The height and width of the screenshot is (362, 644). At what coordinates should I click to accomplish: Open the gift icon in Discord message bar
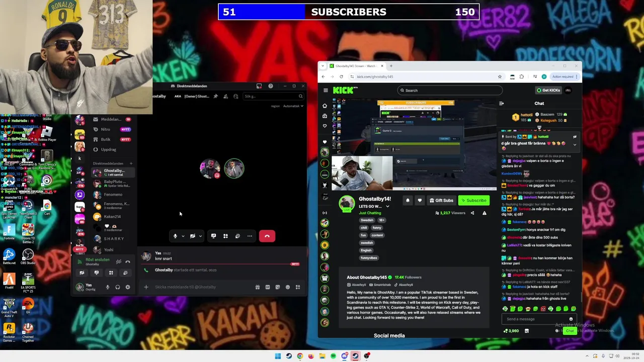(258, 287)
